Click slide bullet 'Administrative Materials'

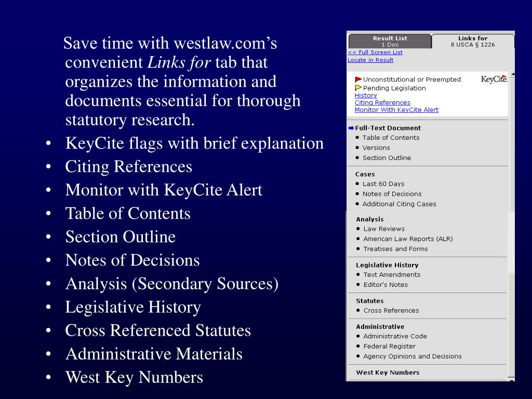pos(154,354)
